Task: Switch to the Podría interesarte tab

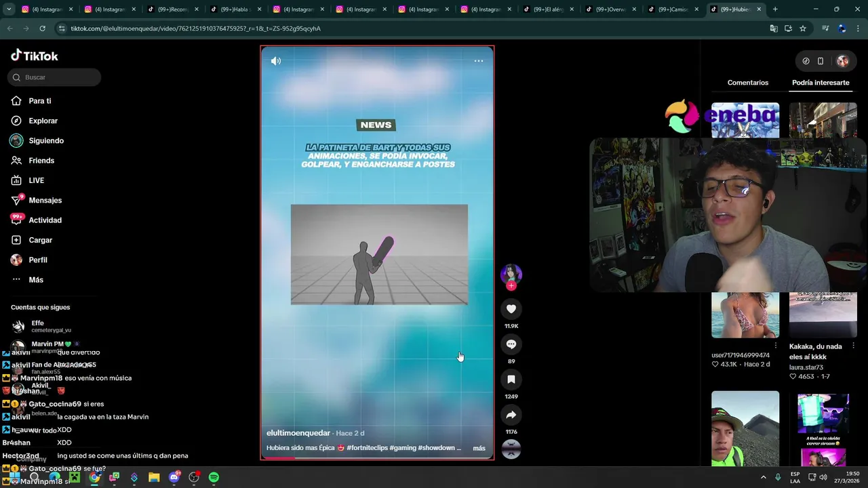Action: point(821,83)
